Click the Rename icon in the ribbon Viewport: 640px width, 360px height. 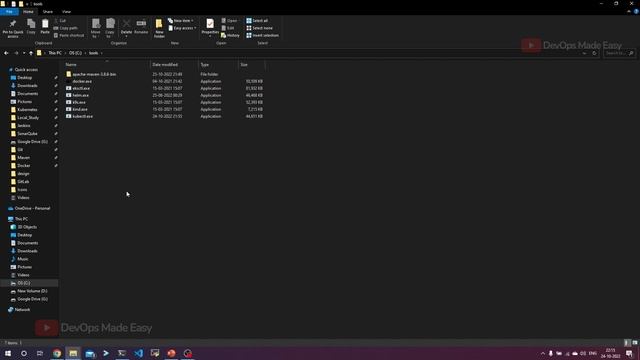point(141,23)
